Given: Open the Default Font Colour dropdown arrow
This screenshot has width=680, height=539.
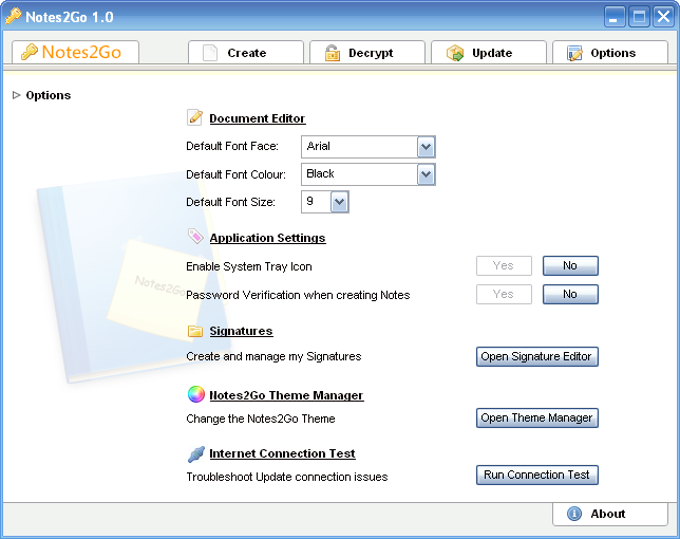Looking at the screenshot, I should pos(426,175).
